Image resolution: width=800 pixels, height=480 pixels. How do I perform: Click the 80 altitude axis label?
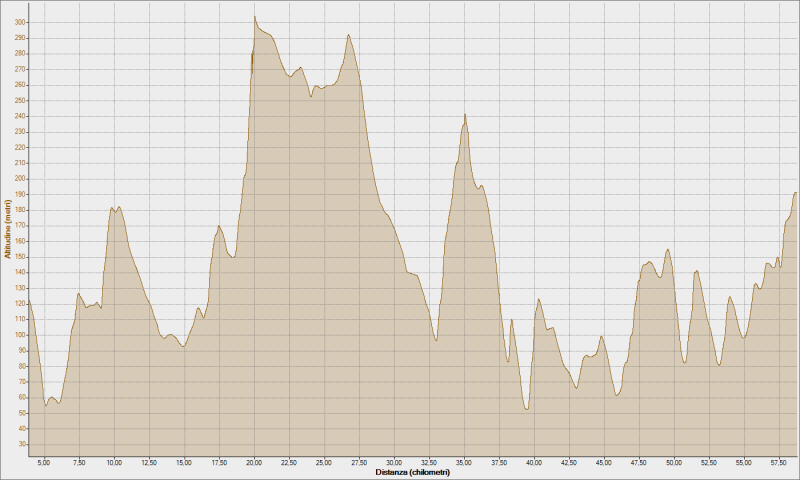point(22,366)
